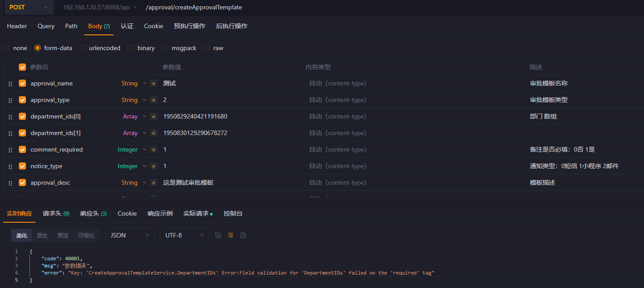The image size is (644, 288).
Task: Switch response view to 预览
Action: click(x=63, y=235)
